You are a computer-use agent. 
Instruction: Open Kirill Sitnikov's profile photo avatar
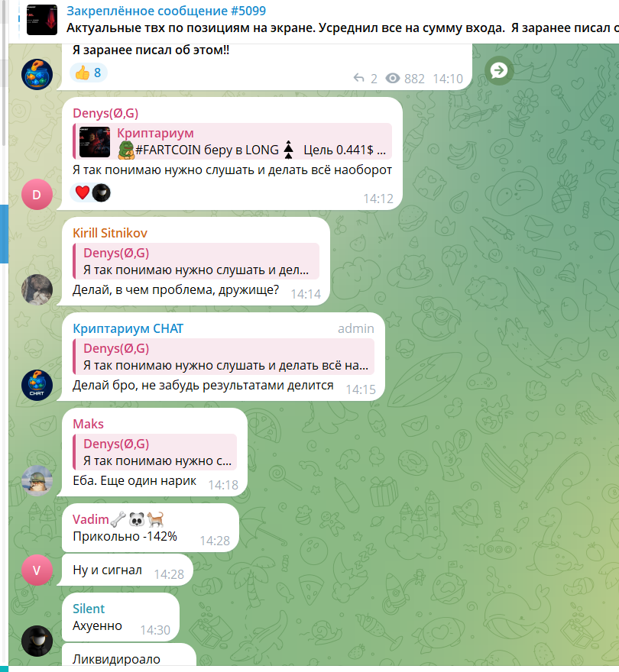37,289
